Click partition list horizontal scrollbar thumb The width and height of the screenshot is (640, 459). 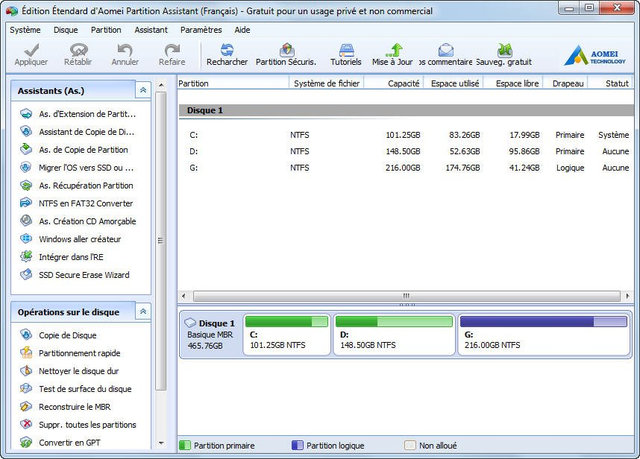(x=407, y=296)
